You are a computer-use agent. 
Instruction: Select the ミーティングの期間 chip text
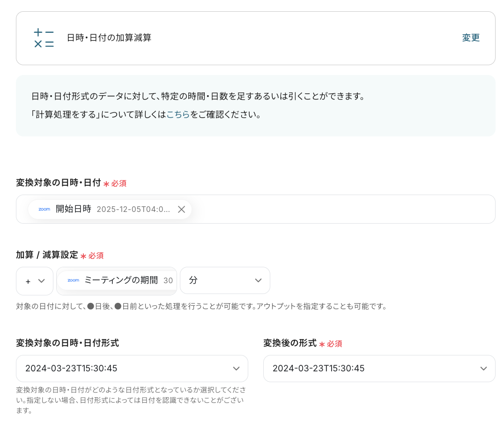[x=121, y=280]
